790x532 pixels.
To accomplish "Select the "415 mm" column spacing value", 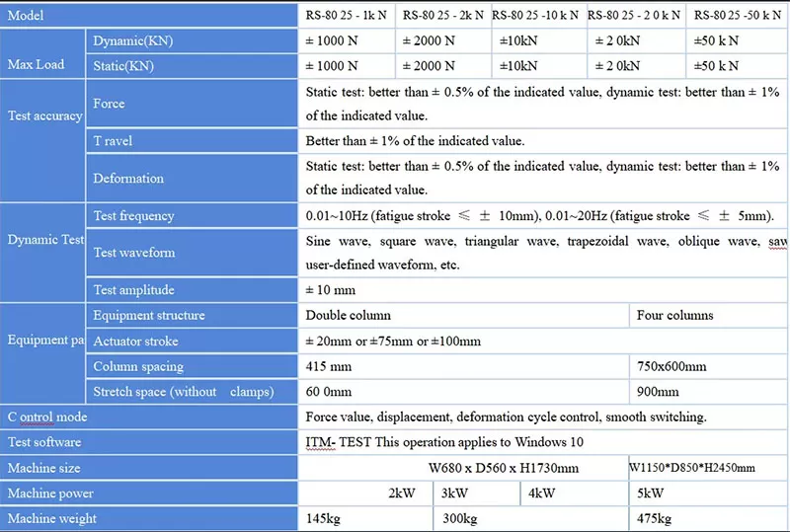I will (329, 366).
